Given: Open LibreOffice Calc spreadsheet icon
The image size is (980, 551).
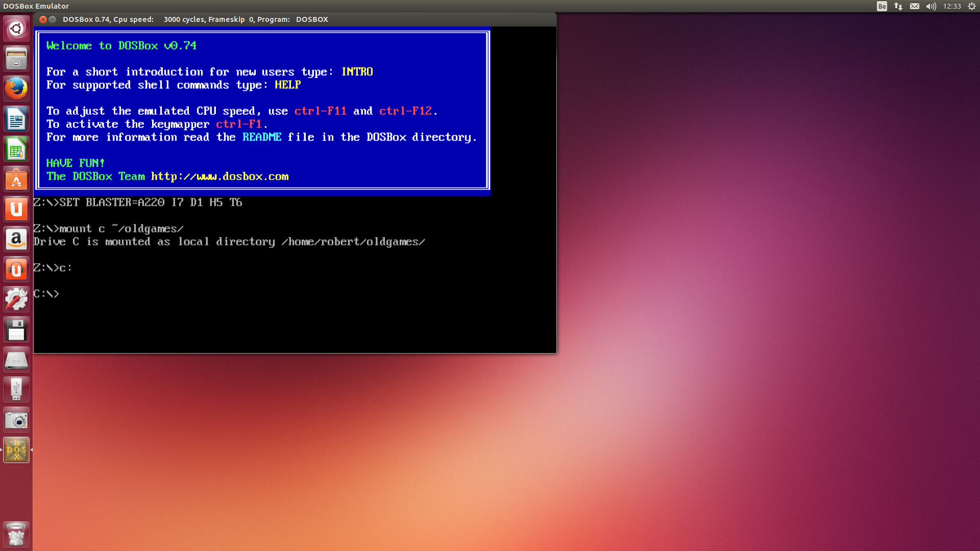Looking at the screenshot, I should click(x=16, y=149).
